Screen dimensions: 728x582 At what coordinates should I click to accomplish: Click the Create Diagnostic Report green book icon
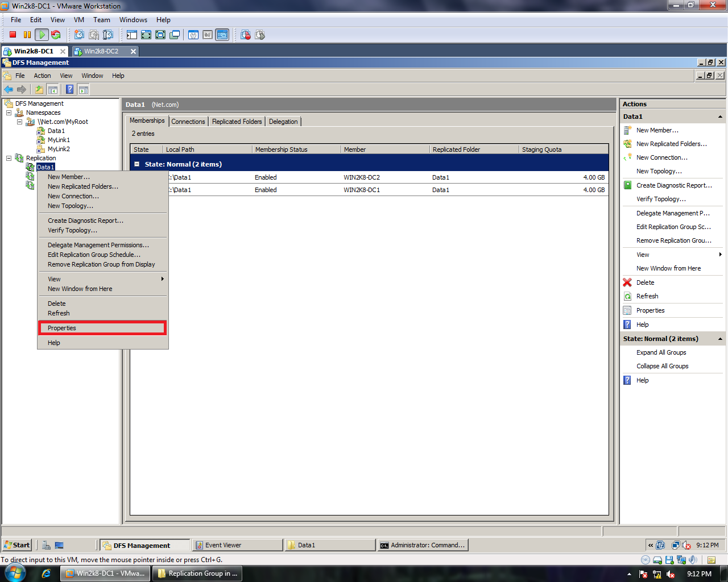tap(628, 185)
